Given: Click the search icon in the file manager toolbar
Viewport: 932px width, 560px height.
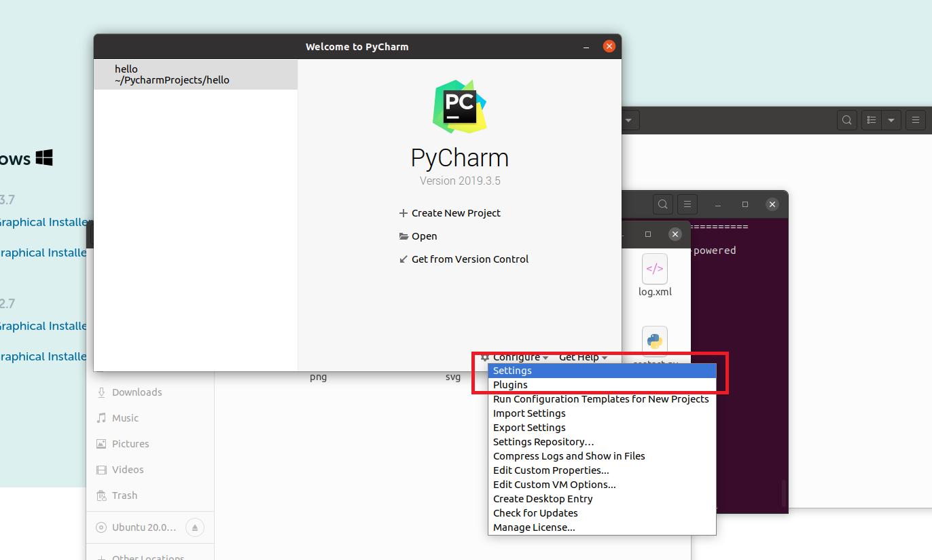Looking at the screenshot, I should pyautogui.click(x=847, y=119).
